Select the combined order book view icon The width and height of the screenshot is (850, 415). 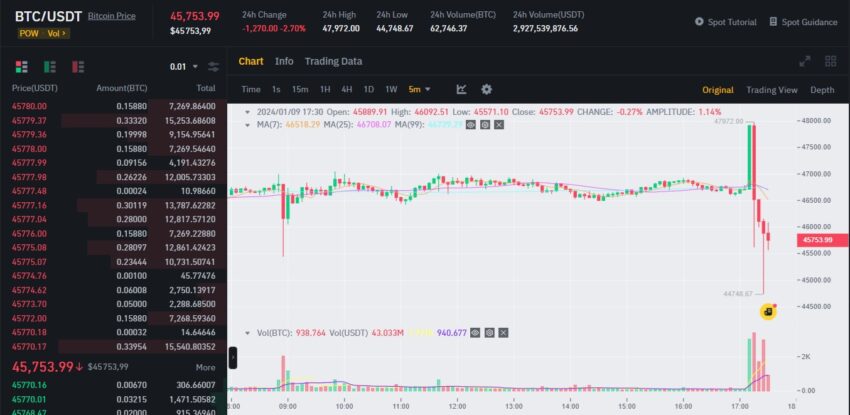pyautogui.click(x=21, y=67)
